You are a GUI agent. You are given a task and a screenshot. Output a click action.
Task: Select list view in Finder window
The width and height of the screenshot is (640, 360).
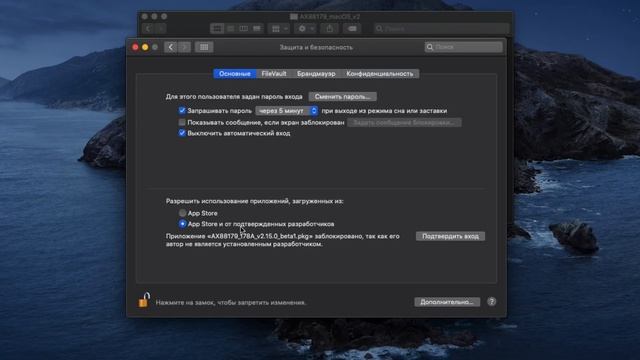pos(231,29)
